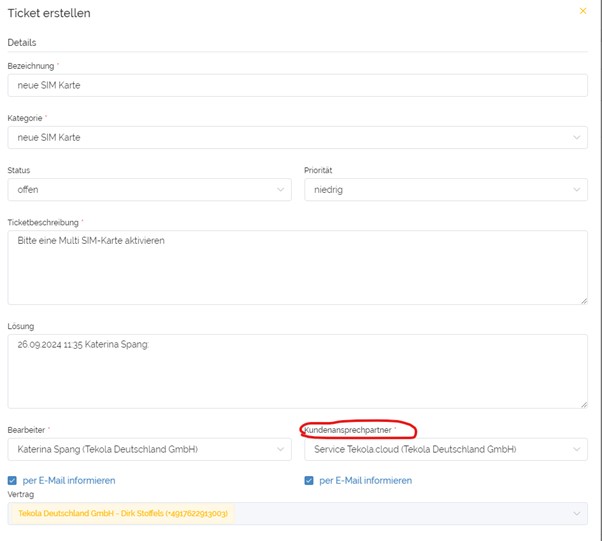The height and width of the screenshot is (541, 602).
Task: Expand the Bearbeiter dropdown with Katerina Spang
Action: pyautogui.click(x=149, y=450)
